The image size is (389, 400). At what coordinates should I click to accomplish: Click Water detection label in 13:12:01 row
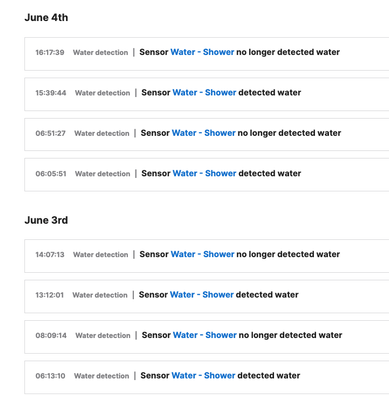pyautogui.click(x=100, y=295)
